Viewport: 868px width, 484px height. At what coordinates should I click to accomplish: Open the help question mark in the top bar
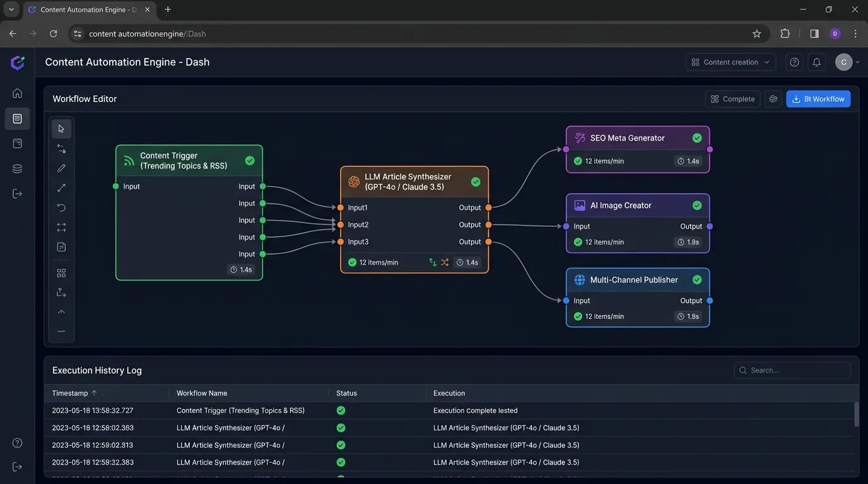pos(794,62)
